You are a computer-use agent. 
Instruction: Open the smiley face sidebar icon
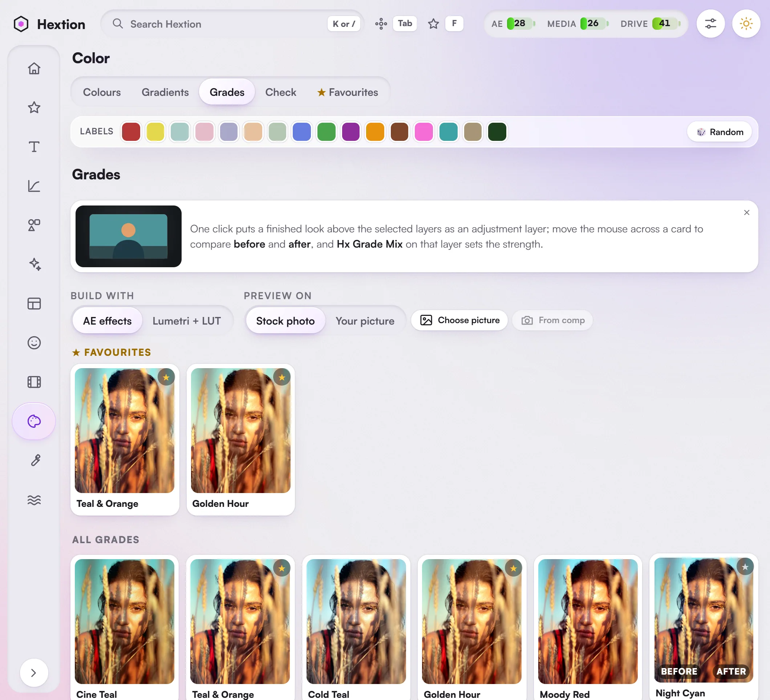click(34, 342)
